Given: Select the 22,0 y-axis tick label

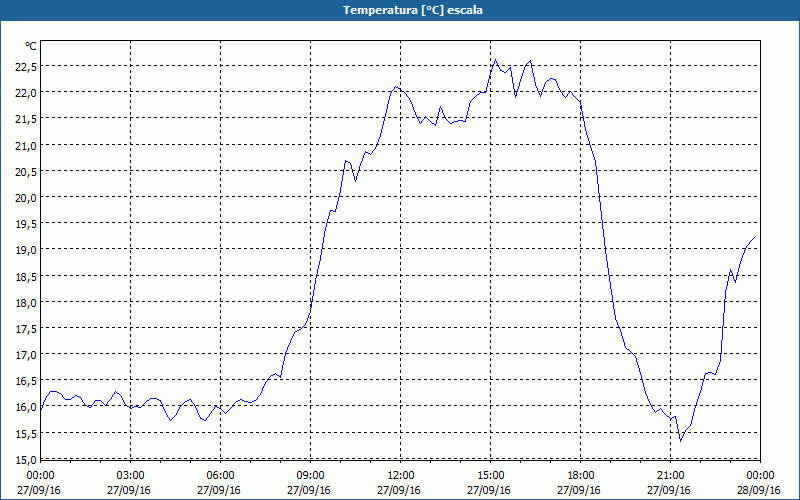Looking at the screenshot, I should [25, 93].
